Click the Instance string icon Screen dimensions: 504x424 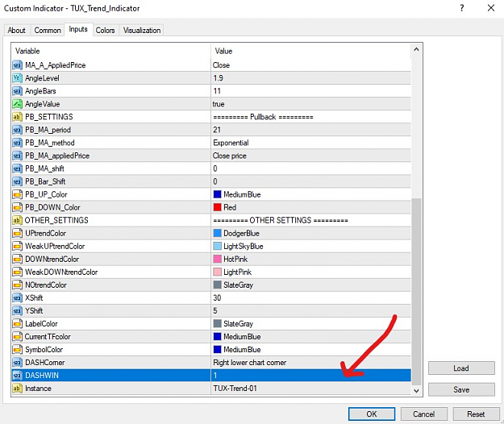(18, 389)
